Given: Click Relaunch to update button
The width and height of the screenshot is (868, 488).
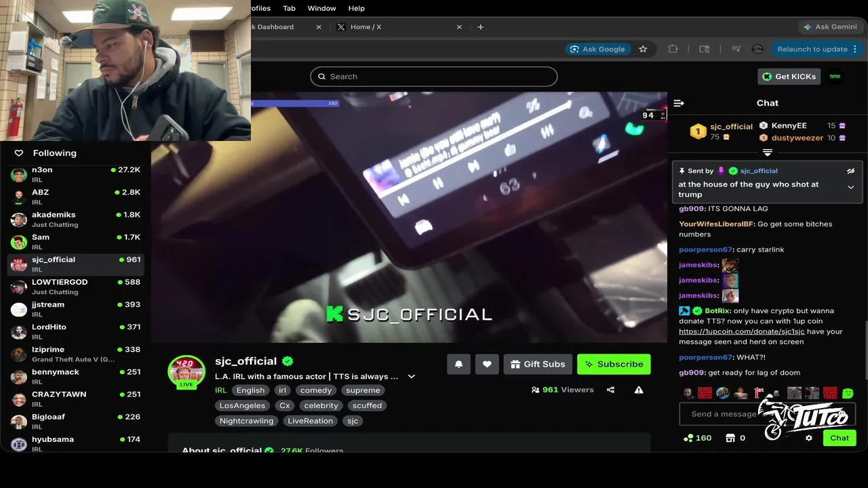Looking at the screenshot, I should tap(818, 49).
